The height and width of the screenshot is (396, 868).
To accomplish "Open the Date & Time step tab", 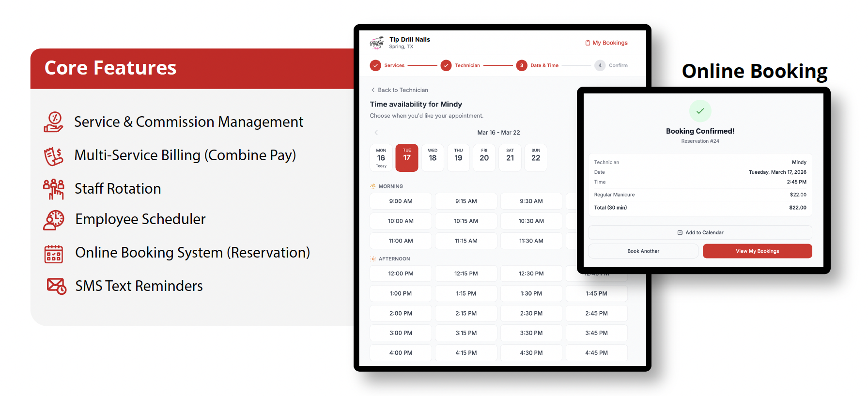I will [538, 65].
